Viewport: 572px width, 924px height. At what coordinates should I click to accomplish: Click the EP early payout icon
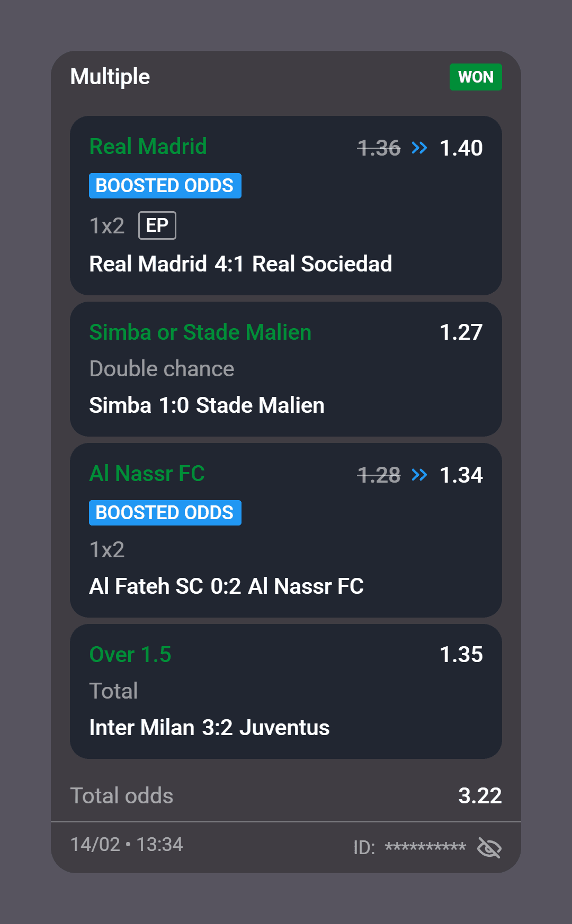tap(157, 225)
